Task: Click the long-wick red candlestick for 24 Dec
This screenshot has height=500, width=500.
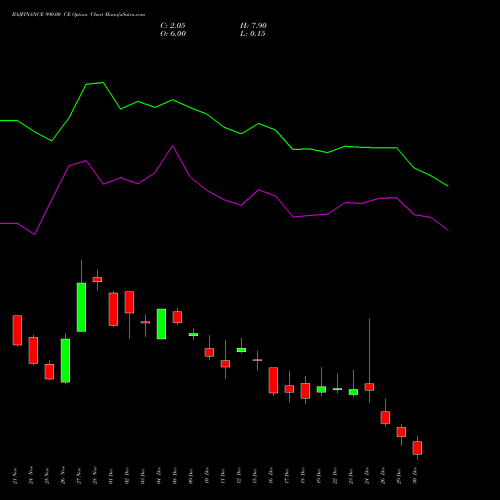Action: pyautogui.click(x=369, y=387)
